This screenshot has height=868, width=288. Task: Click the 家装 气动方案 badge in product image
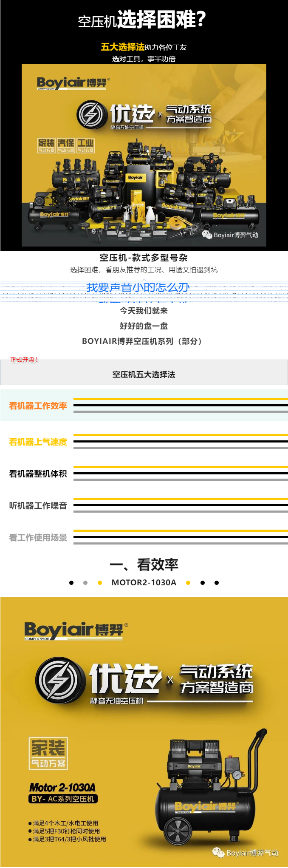[48, 753]
